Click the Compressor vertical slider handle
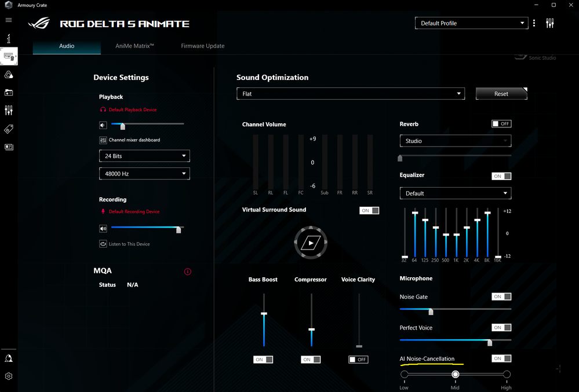This screenshot has width=579, height=392. [x=312, y=329]
